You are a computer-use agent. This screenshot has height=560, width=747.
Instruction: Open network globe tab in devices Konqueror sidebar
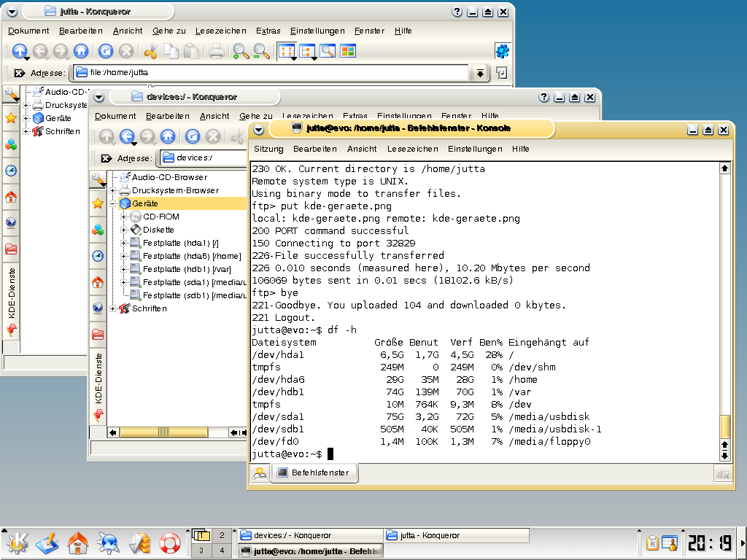[98, 308]
